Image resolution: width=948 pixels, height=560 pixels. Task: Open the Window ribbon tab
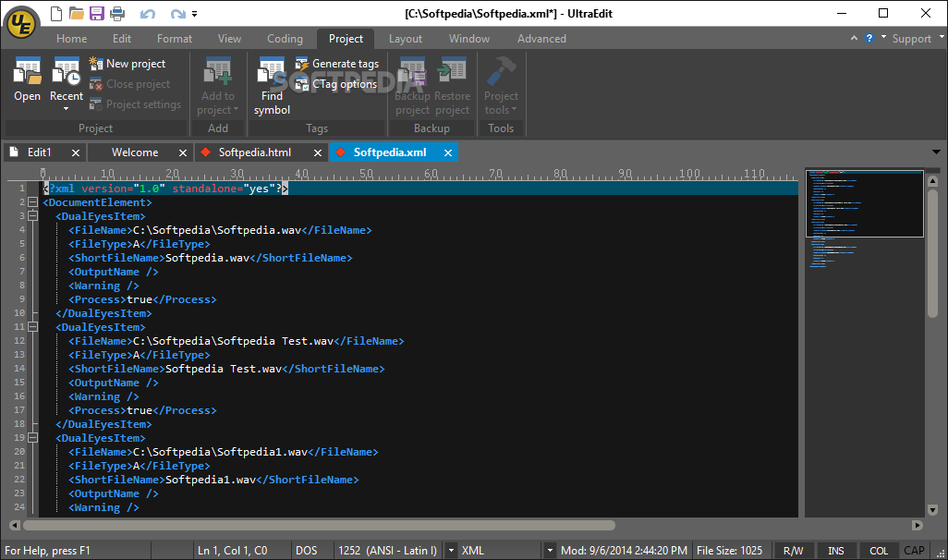(469, 39)
